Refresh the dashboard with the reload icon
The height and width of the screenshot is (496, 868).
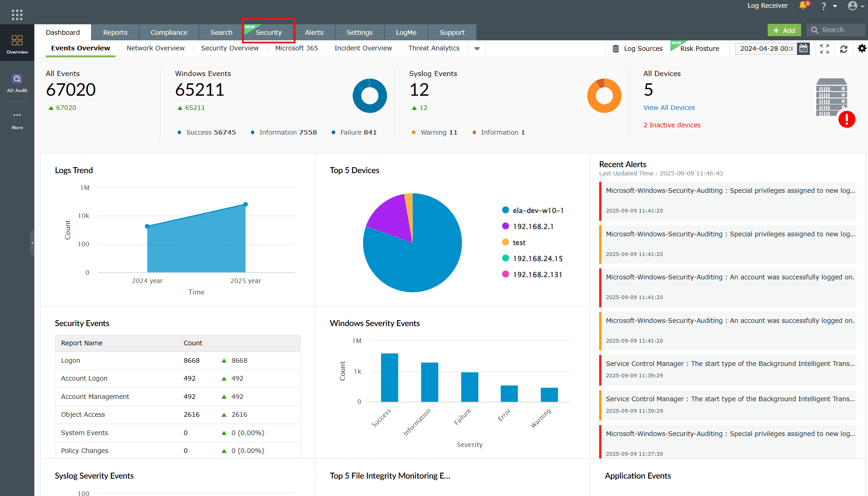point(844,49)
